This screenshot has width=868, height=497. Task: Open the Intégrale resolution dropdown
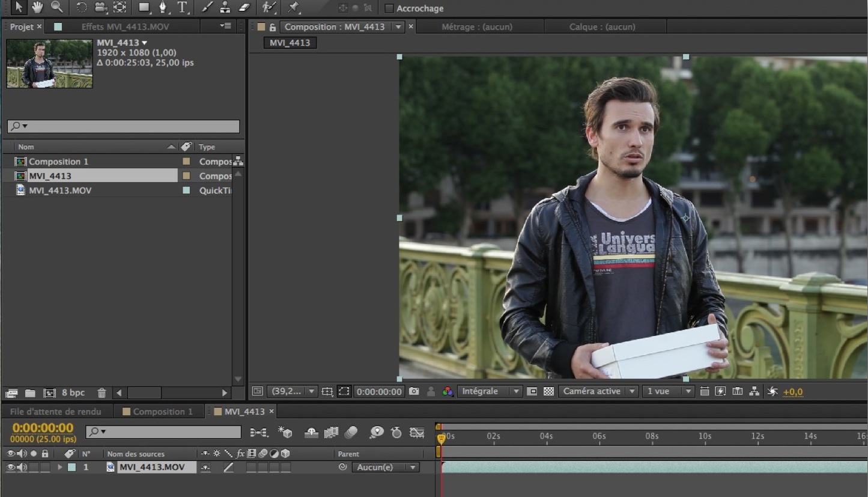(490, 391)
